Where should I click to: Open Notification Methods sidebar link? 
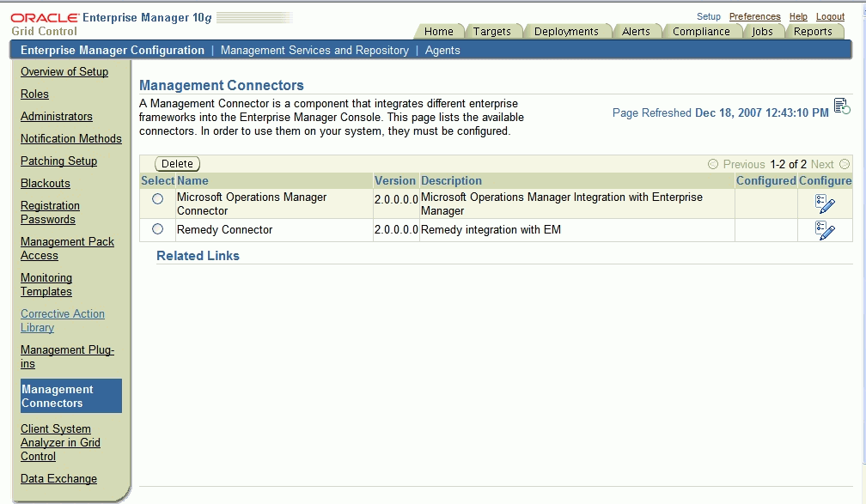click(70, 138)
